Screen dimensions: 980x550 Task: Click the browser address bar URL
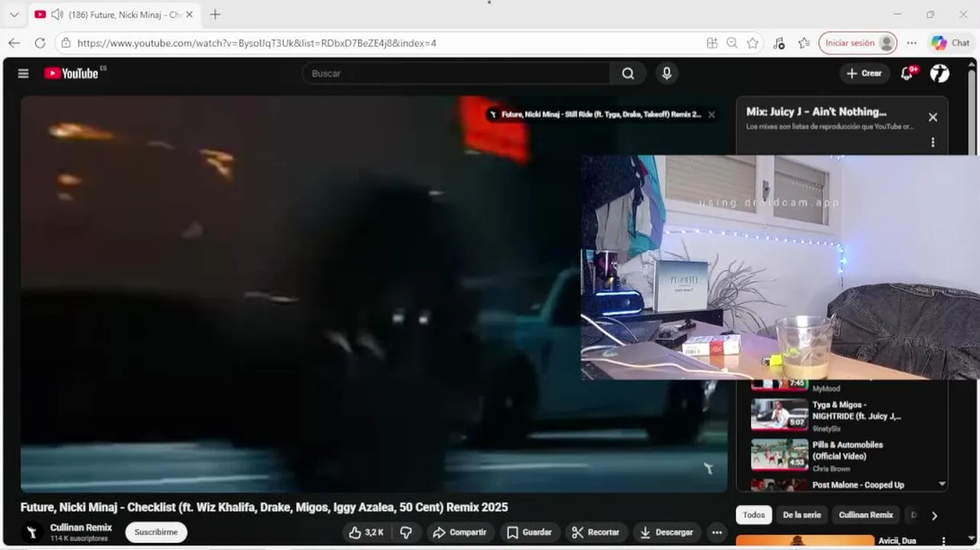[256, 43]
